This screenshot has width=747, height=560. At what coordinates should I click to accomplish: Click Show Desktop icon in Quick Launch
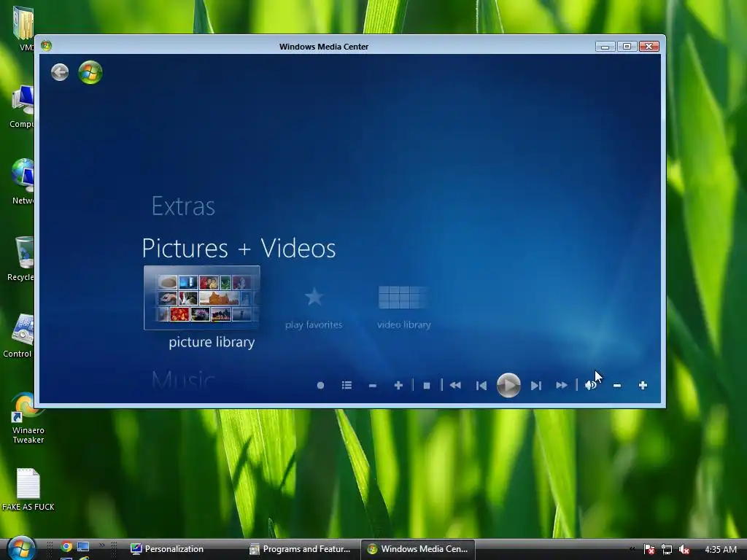click(x=83, y=547)
